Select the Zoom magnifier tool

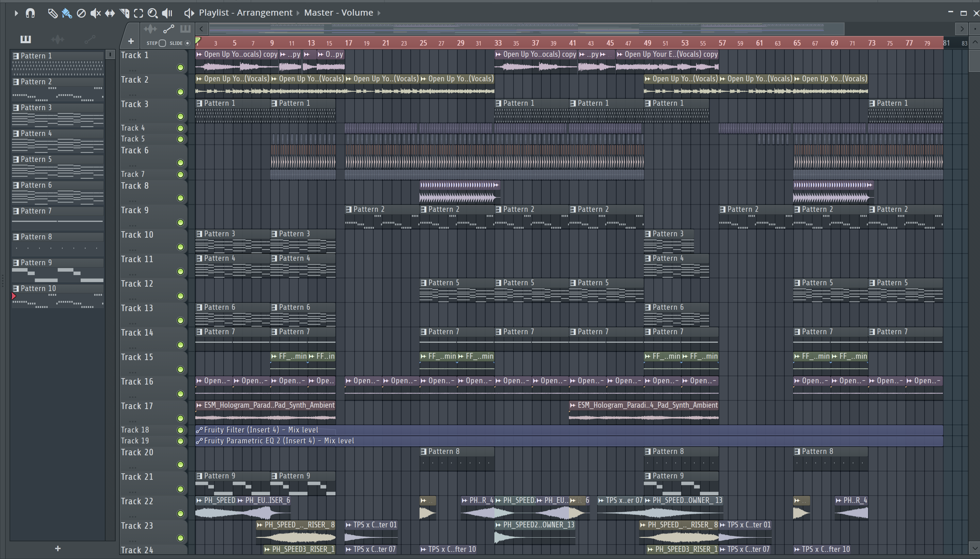[x=152, y=14]
